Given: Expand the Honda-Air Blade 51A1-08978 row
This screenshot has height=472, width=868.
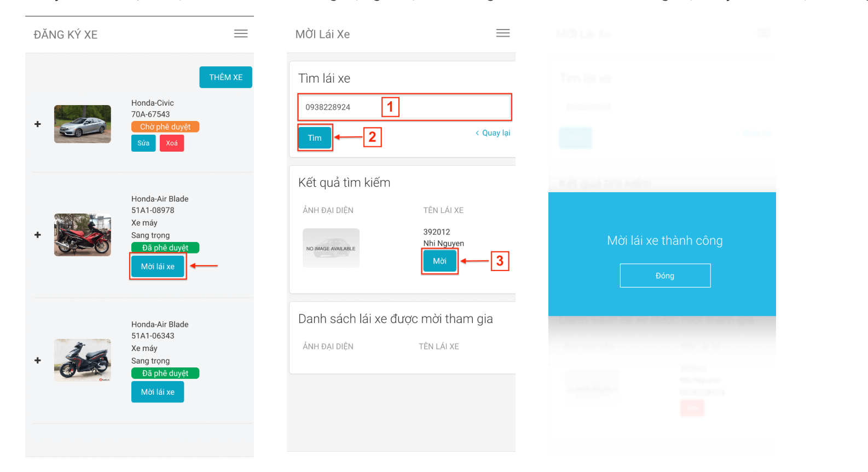Looking at the screenshot, I should click(x=38, y=235).
